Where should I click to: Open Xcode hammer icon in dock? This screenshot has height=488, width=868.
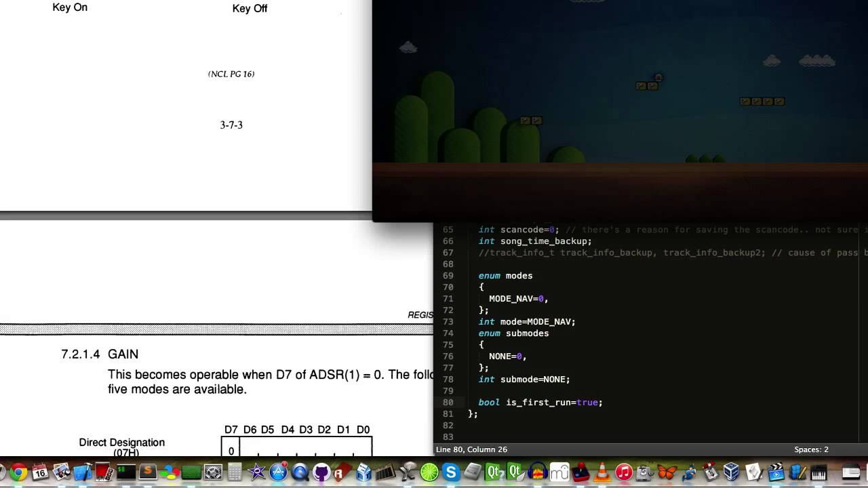83,472
